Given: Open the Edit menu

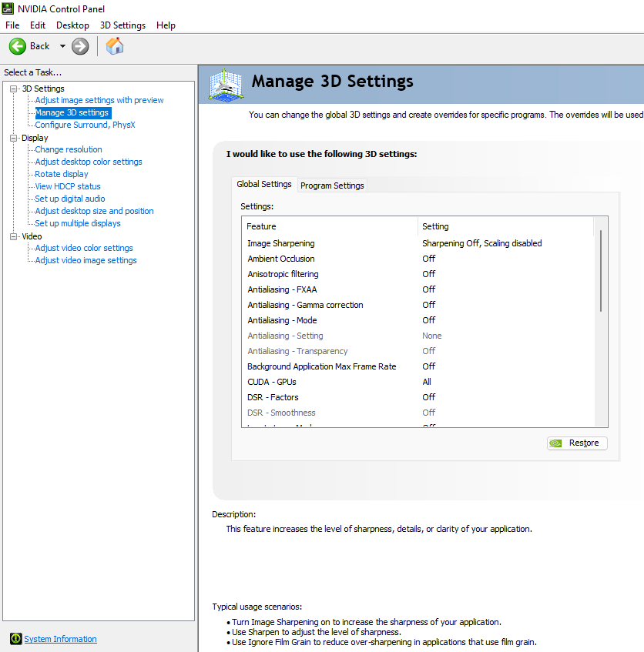Looking at the screenshot, I should [38, 25].
